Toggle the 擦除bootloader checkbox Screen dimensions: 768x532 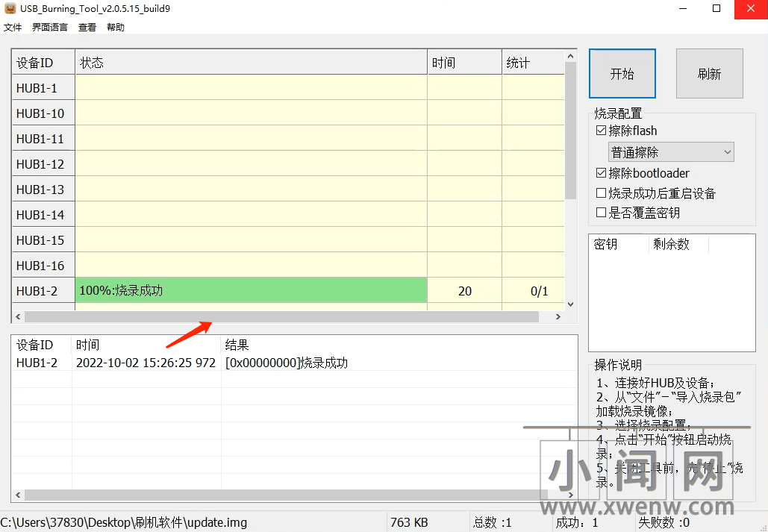point(602,173)
